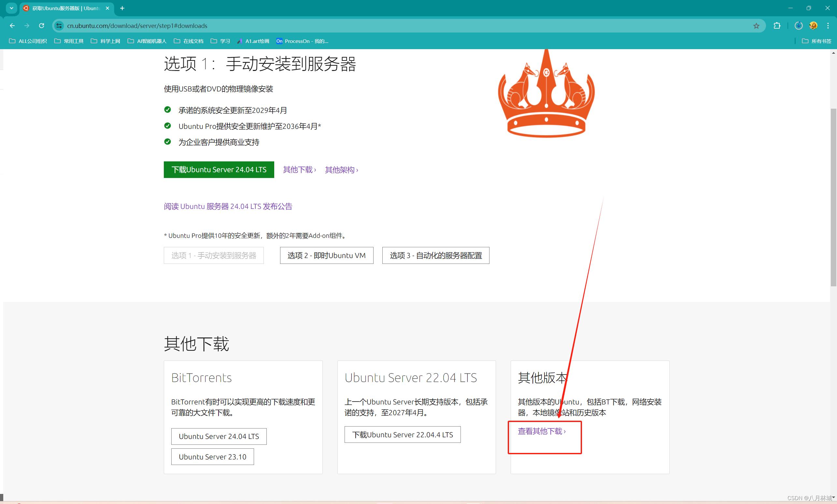
Task: Click the Ubuntu Server 23.10 torrent button
Action: [x=212, y=457]
